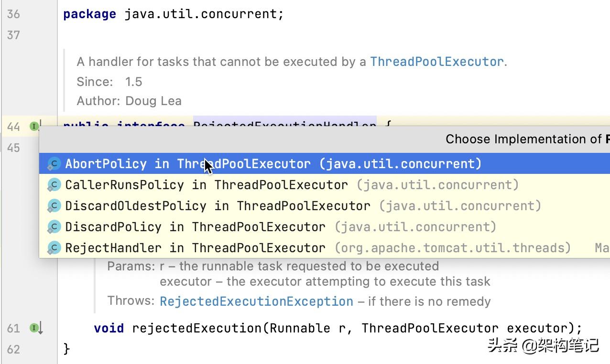Viewport: 610px width, 364px height.
Task: Click the class icon beside AbortPolicy
Action: (x=54, y=163)
